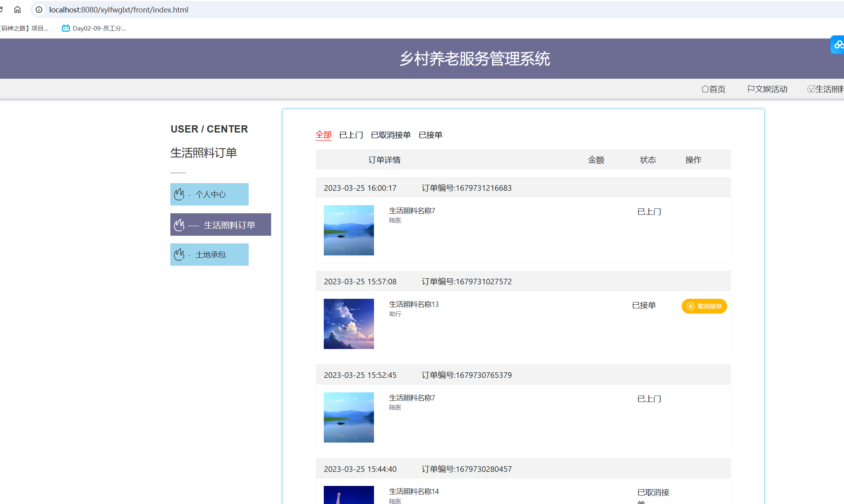844x504 pixels.
Task: Click 生活照料名称7 in order 1679730765379
Action: pos(412,398)
